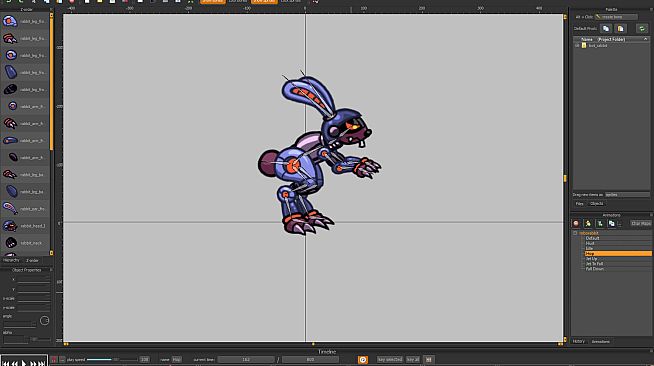Adjust the alpha slider
Image resolution: width=654 pixels, height=366 pixels.
40,339
